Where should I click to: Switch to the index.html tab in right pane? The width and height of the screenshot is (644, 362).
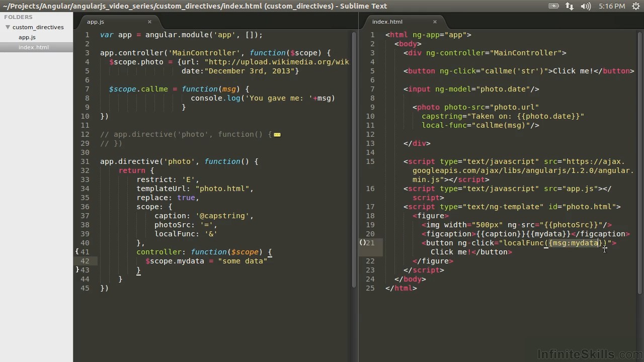click(387, 22)
